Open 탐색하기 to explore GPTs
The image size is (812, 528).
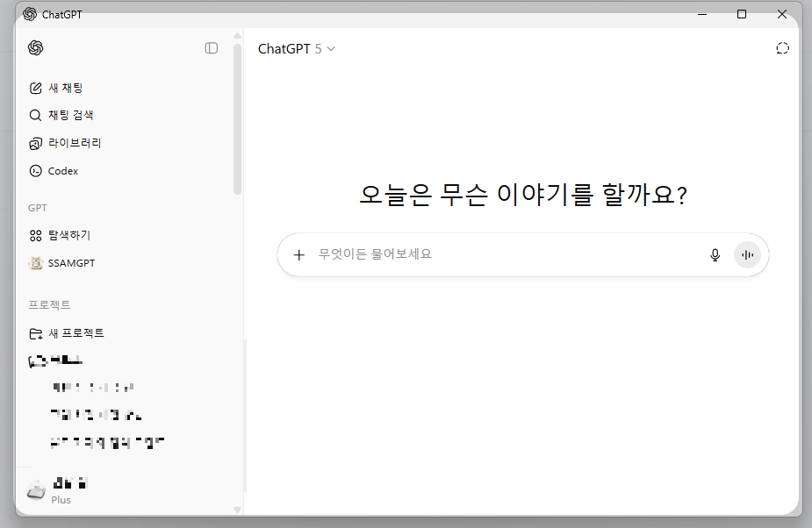click(x=67, y=235)
